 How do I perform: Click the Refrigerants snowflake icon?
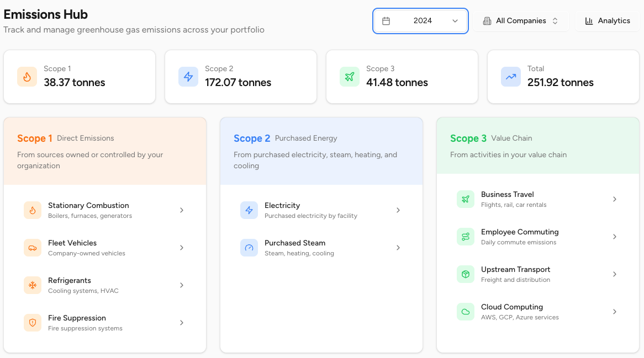pos(33,285)
